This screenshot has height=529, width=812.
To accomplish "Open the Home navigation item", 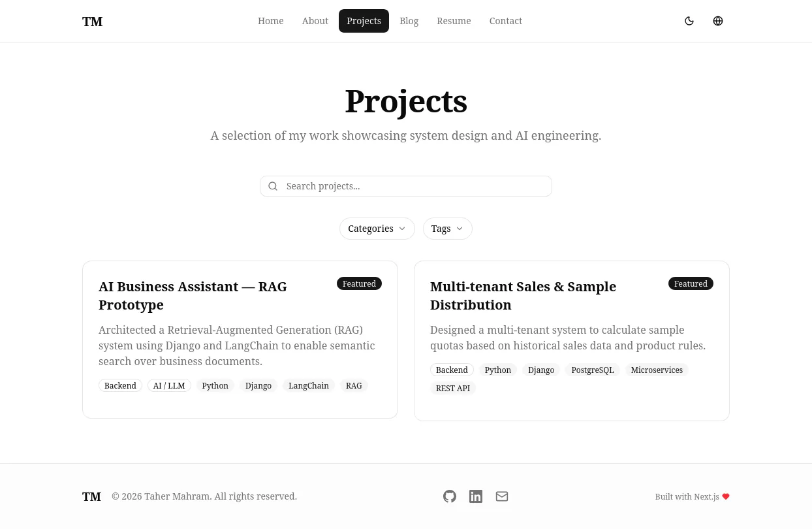I will (x=271, y=21).
